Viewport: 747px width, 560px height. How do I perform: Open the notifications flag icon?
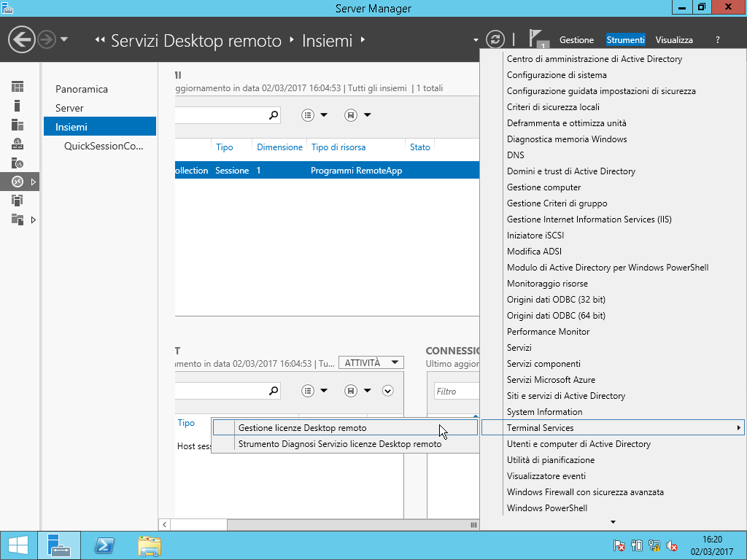tap(538, 39)
